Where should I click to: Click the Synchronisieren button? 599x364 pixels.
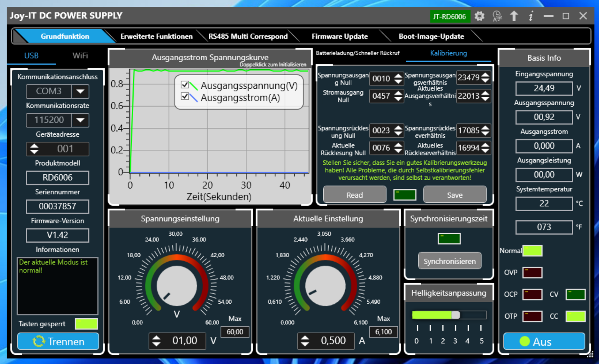tap(450, 261)
